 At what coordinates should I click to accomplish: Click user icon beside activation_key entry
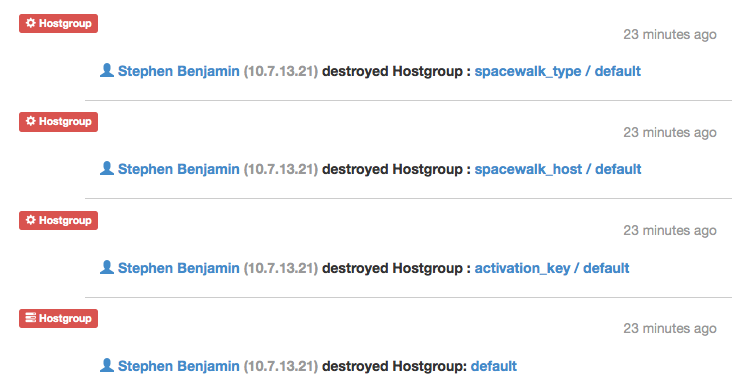(x=107, y=268)
